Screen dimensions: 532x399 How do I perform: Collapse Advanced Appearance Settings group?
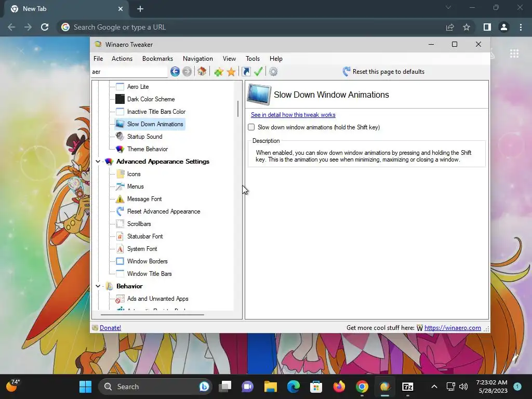(x=98, y=162)
